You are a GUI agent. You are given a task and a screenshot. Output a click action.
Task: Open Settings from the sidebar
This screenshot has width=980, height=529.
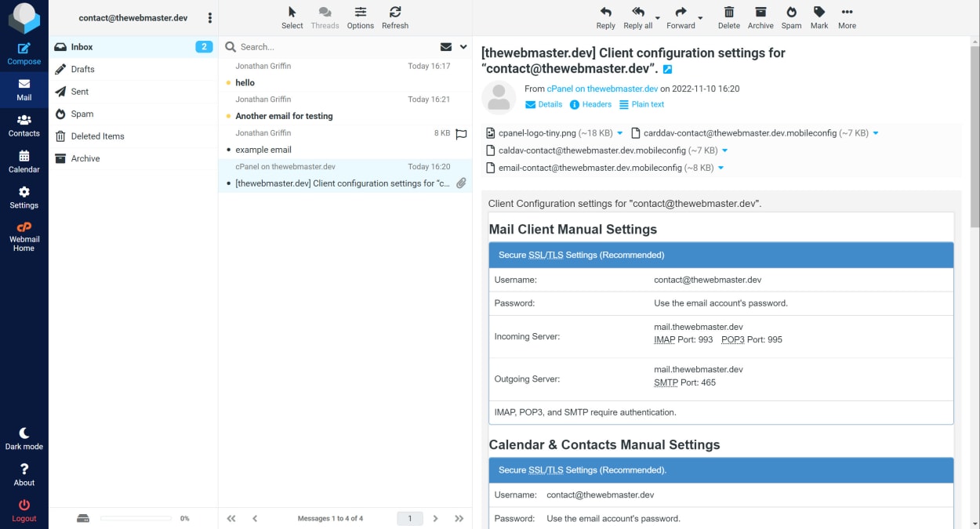(24, 197)
